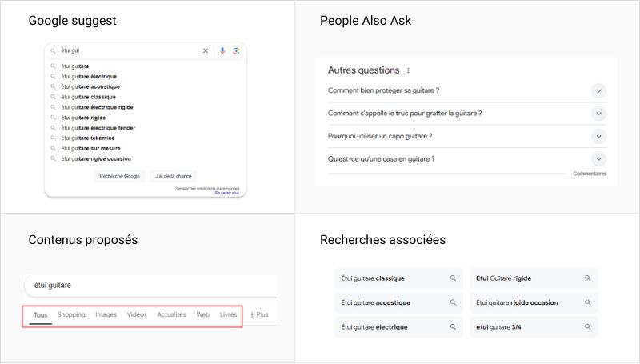Click the J'ai de la chance button
This screenshot has width=640, height=364.
point(174,176)
